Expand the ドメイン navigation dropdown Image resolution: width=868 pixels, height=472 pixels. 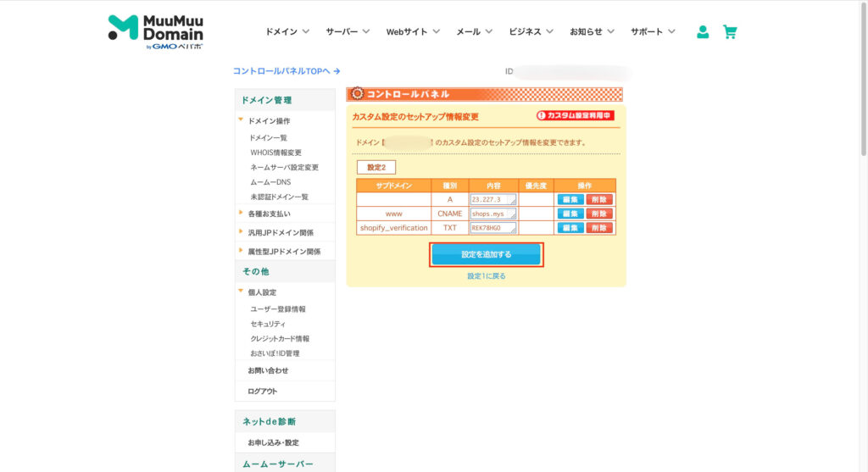tap(287, 31)
